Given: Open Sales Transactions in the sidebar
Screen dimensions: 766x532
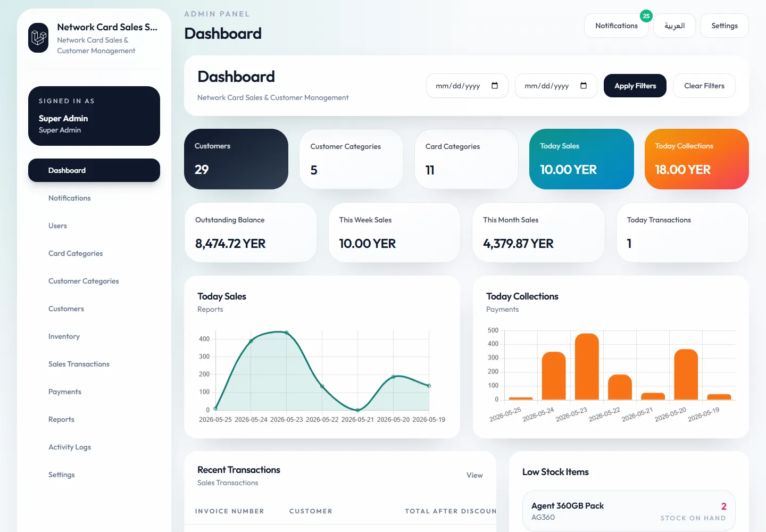Looking at the screenshot, I should [94, 364].
